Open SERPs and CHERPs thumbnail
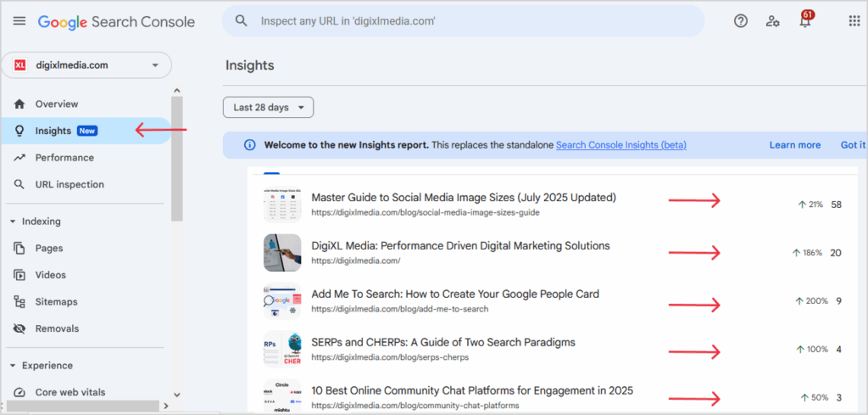 coord(282,349)
